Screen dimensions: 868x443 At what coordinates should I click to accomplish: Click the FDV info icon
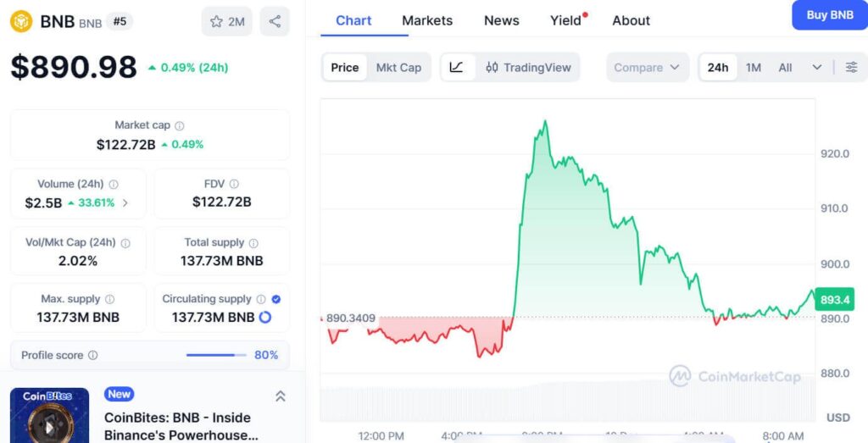[x=234, y=184]
